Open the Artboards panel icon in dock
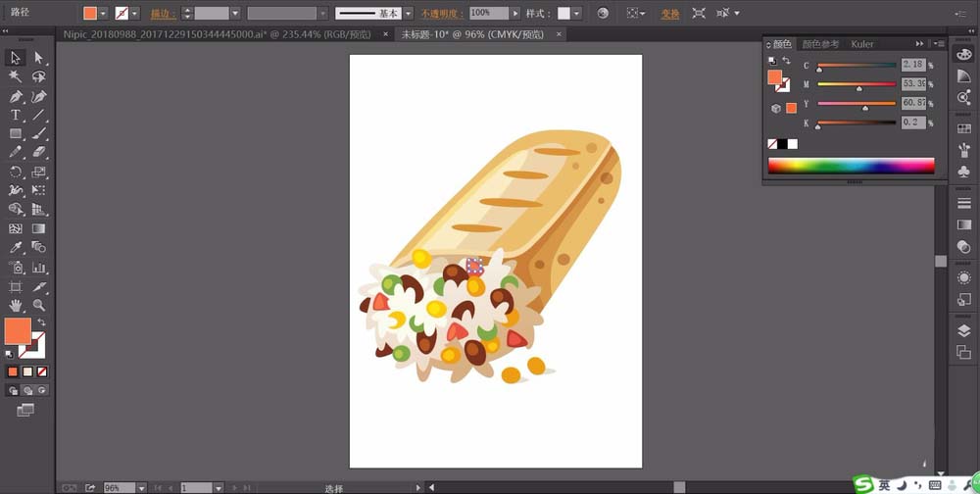Screen dimensions: 980x494 [x=963, y=352]
